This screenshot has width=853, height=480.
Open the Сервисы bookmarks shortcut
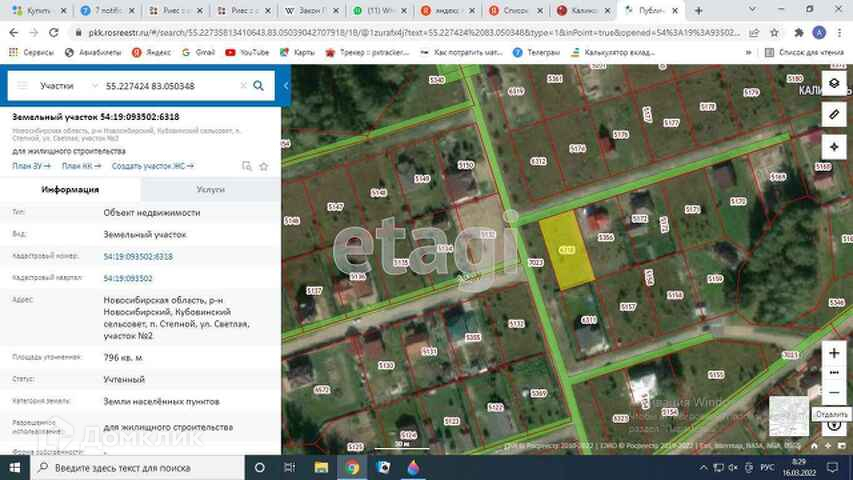31,52
